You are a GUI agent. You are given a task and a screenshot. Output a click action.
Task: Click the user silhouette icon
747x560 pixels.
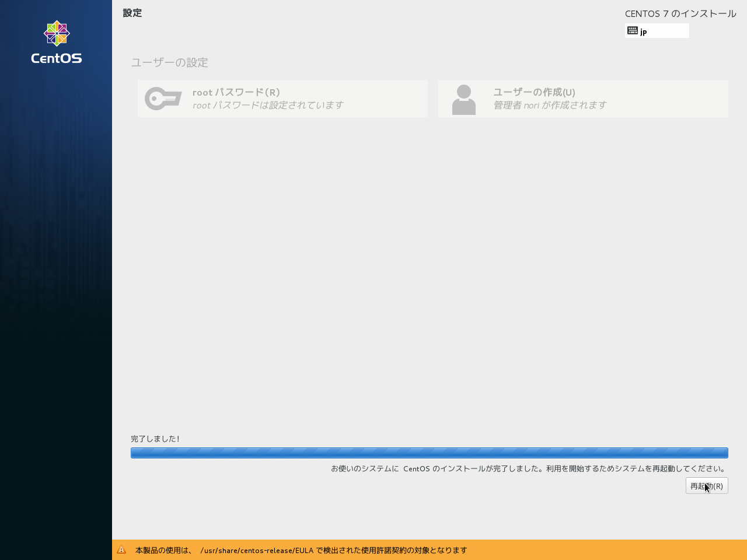click(x=464, y=99)
